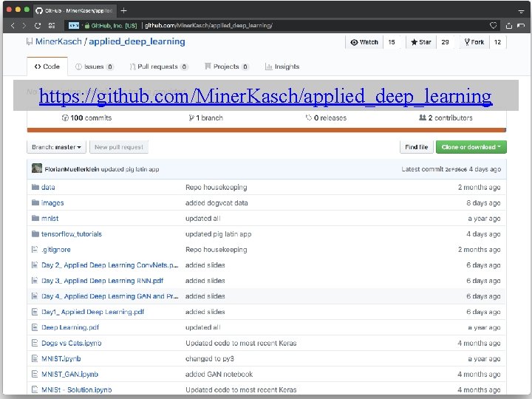Image resolution: width=532 pixels, height=399 pixels.
Task: Click the share icon in toolbar
Action: coord(509,25)
